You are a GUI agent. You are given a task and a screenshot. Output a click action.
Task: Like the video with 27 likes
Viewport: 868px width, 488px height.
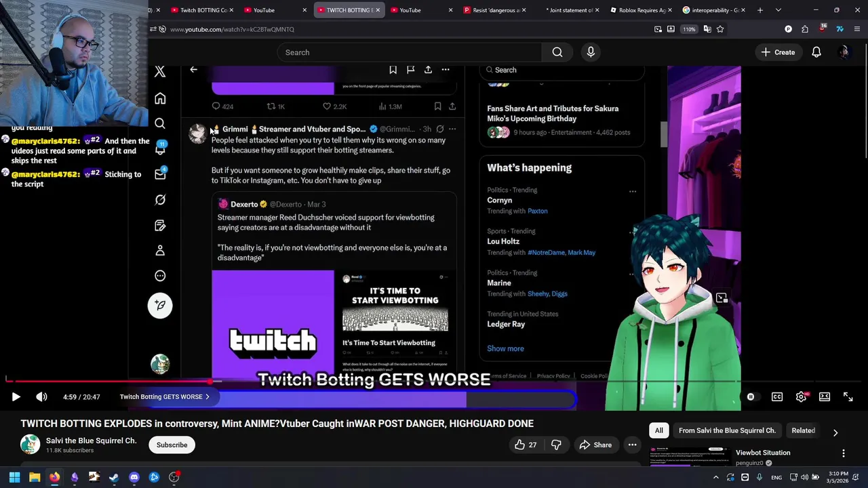point(526,445)
